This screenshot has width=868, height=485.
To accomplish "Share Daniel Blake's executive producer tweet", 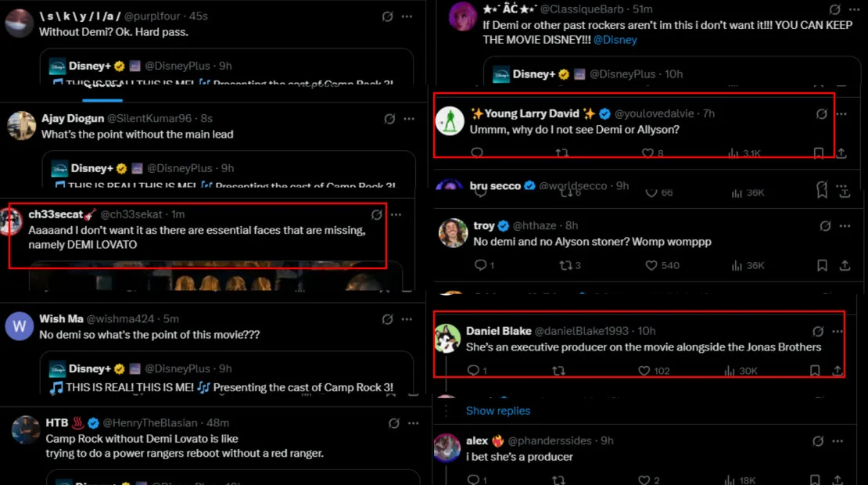I will coord(838,371).
